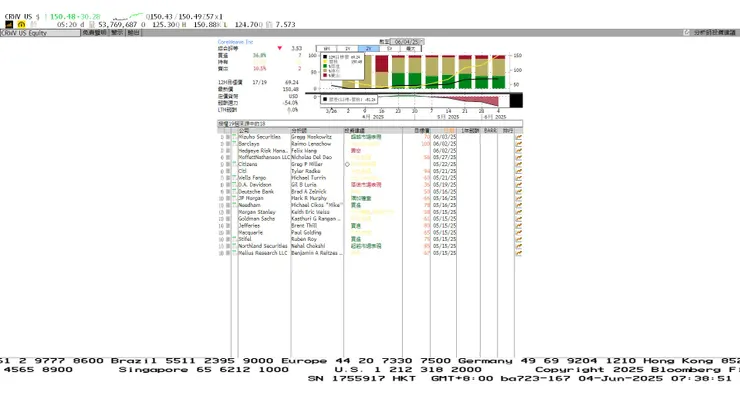This screenshot has width=740, height=400.
Task: Click the bar chart icon below CRWV ticker
Action: (9, 24)
